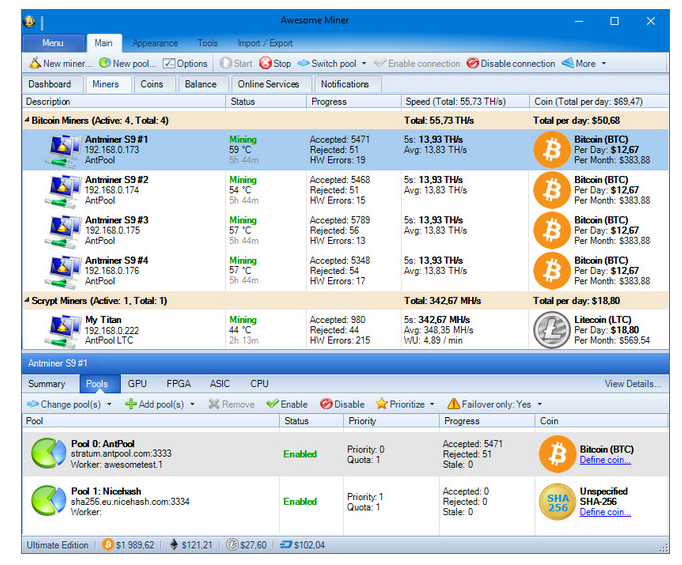This screenshot has height=565, width=682.
Task: Enable the selected pool
Action: pos(286,404)
